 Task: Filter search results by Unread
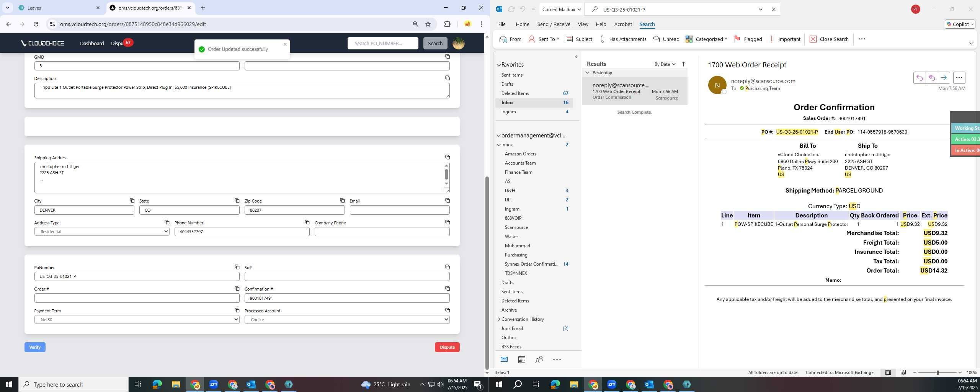point(666,39)
